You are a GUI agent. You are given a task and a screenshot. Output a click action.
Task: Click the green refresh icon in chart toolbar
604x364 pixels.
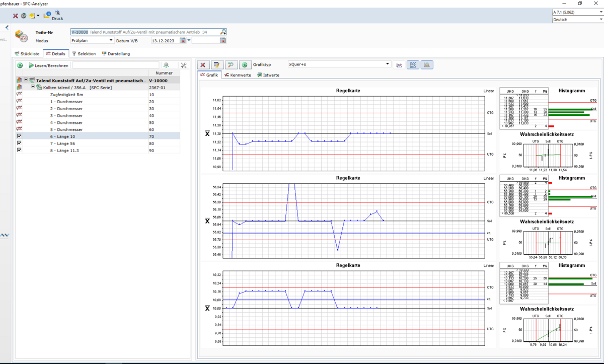pos(245,65)
